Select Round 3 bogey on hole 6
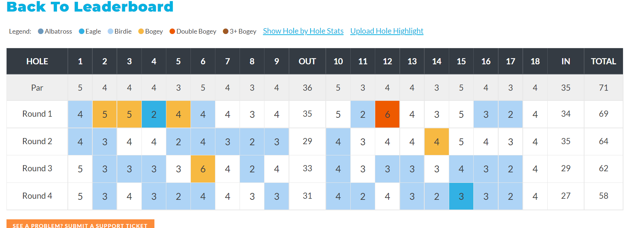The width and height of the screenshot is (644, 228). [x=203, y=169]
